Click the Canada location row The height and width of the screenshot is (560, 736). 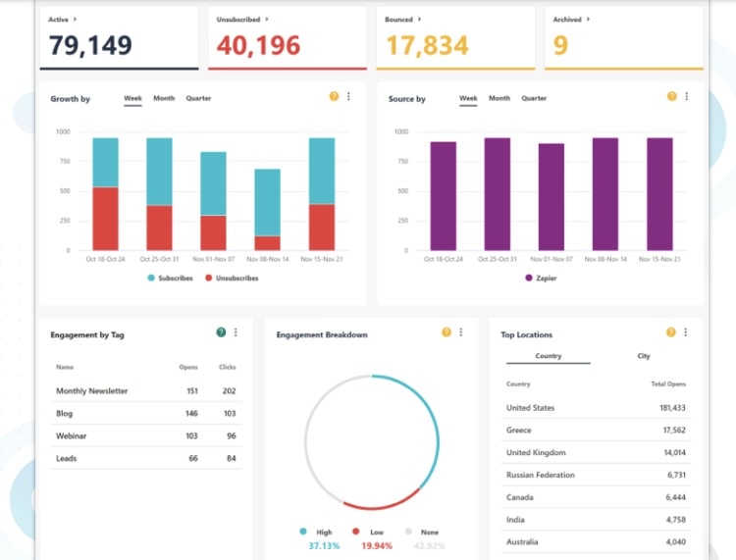[596, 497]
